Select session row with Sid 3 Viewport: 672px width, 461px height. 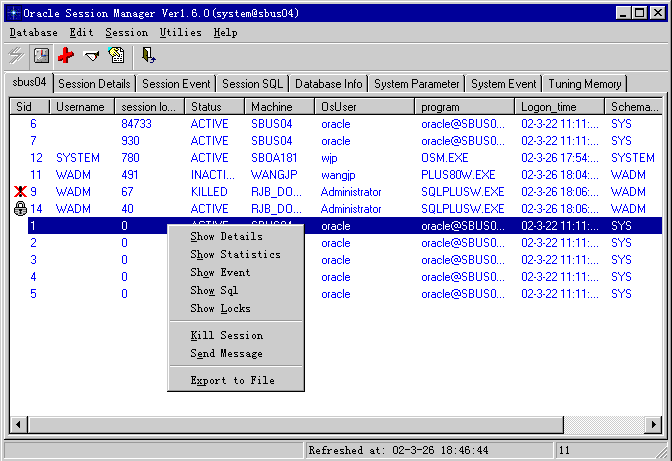tap(336, 260)
